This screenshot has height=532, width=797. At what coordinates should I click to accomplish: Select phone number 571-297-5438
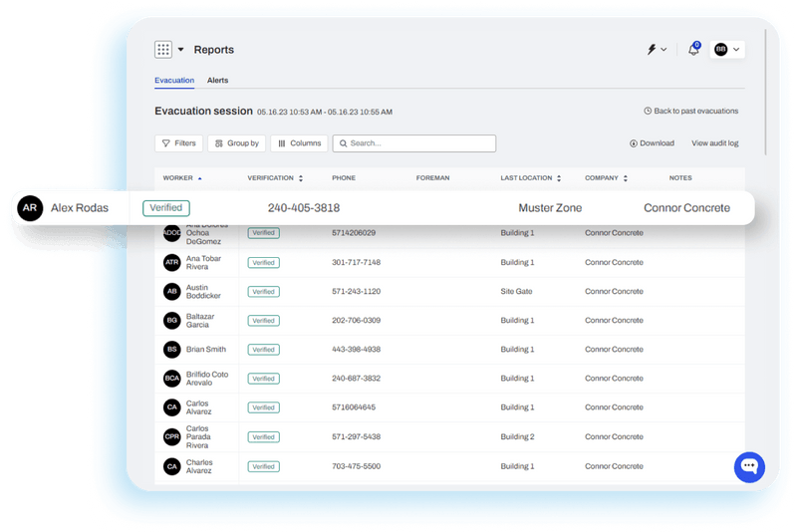click(357, 436)
